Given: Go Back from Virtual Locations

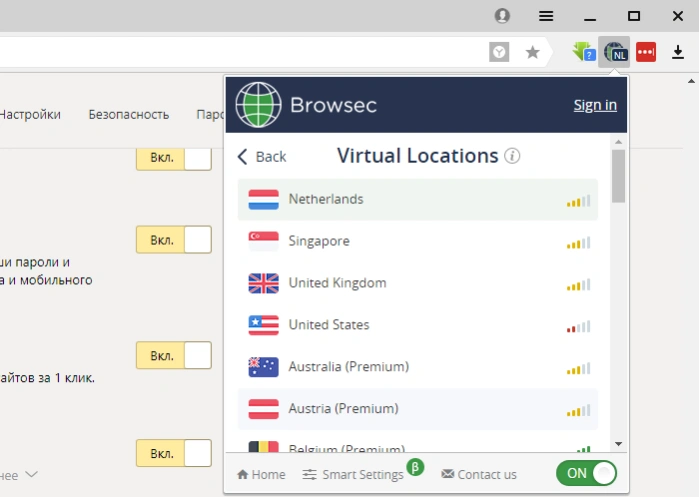Looking at the screenshot, I should pos(262,156).
